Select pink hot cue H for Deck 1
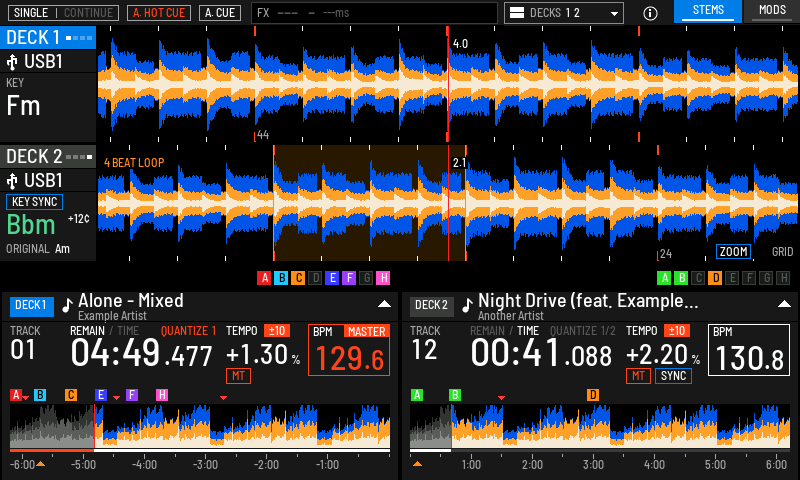This screenshot has width=800, height=480. pyautogui.click(x=383, y=278)
